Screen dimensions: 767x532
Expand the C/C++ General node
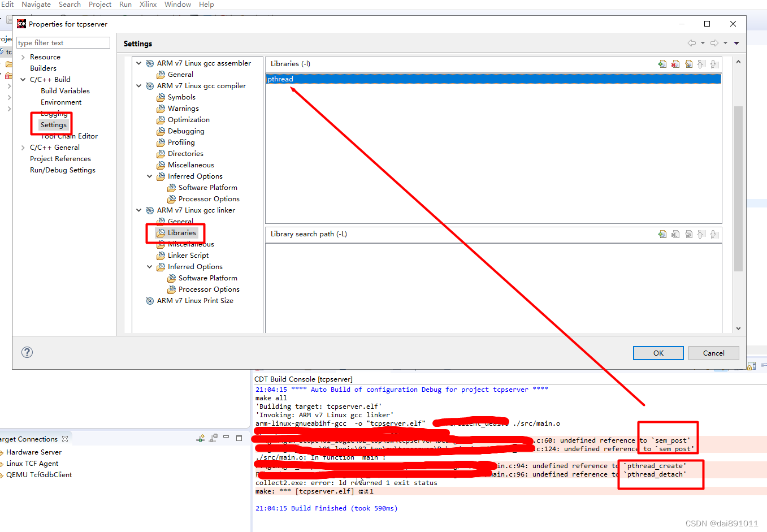(23, 148)
